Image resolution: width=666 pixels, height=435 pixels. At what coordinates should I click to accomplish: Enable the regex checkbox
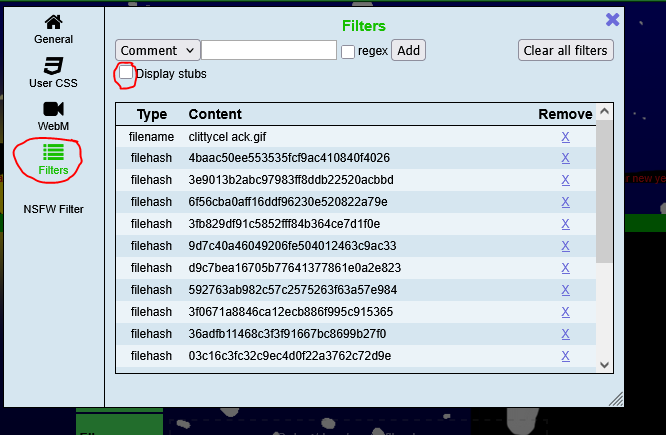[x=348, y=51]
